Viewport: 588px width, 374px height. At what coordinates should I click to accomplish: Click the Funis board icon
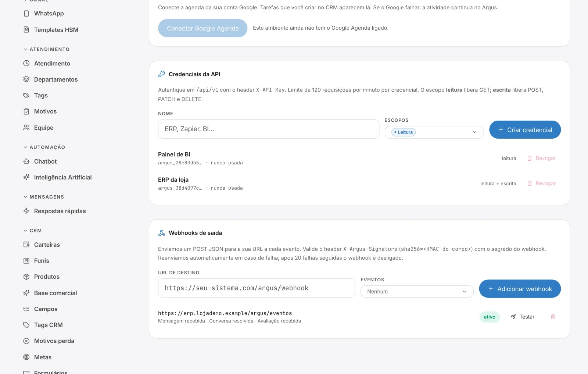[x=26, y=261]
